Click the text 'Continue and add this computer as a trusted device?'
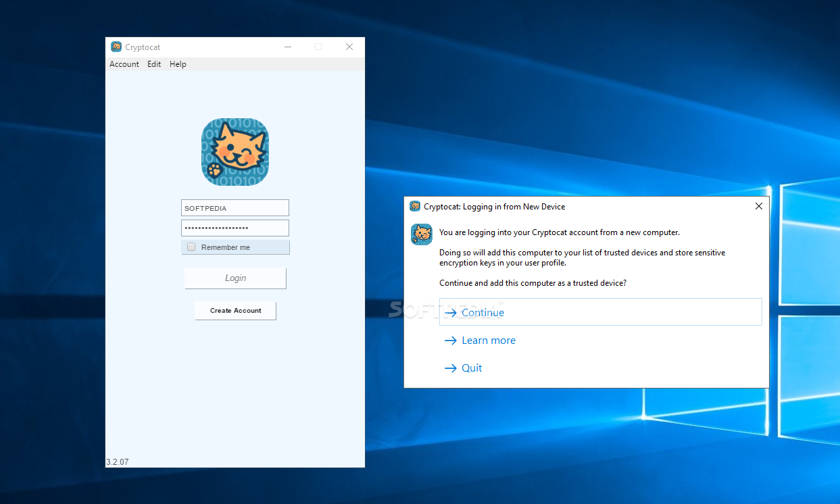Screen dimensions: 840x504 click(533, 283)
